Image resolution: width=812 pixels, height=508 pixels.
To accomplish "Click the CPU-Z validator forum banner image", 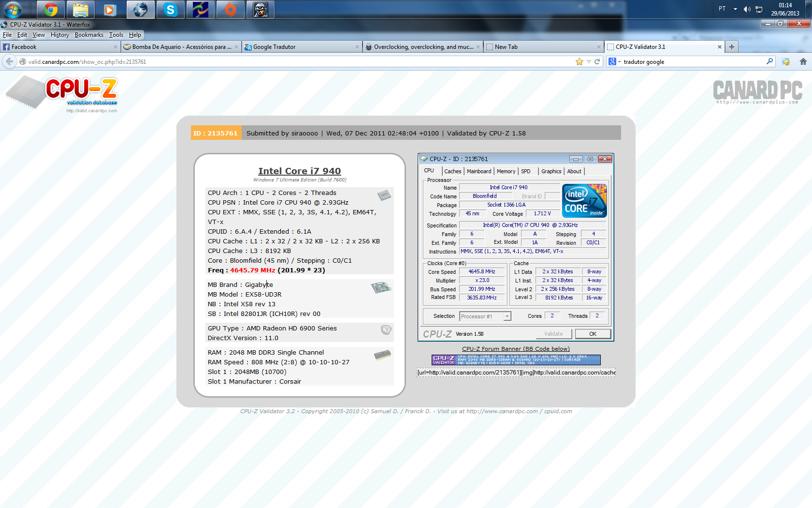I will pyautogui.click(x=516, y=360).
